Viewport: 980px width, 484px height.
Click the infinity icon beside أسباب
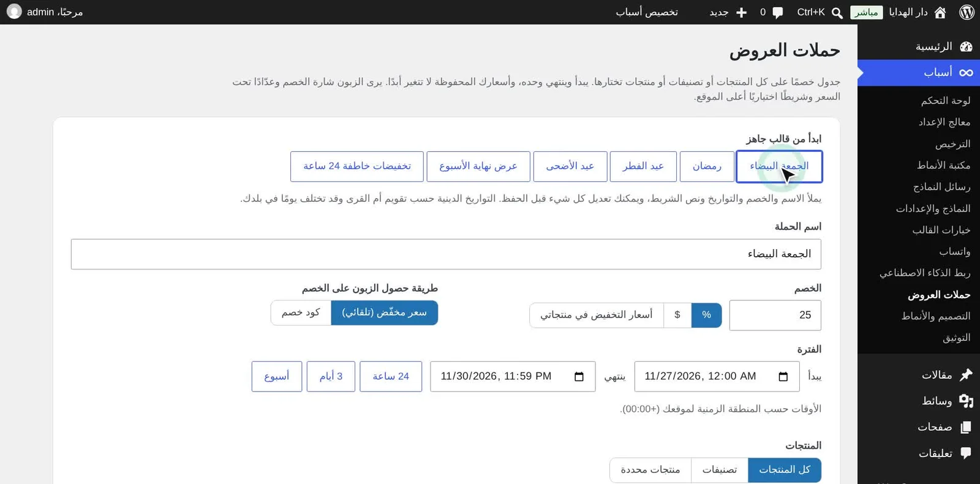coord(966,73)
